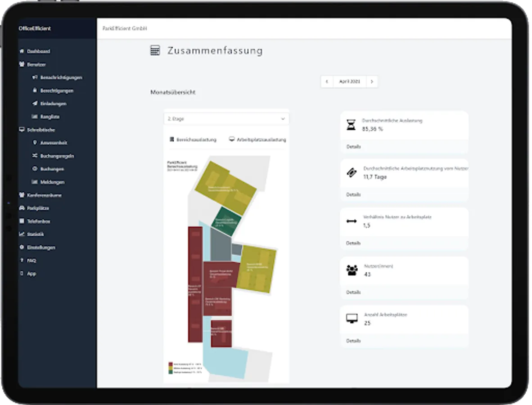Click the Einstellungen gear icon
This screenshot has width=532, height=405.
(22, 247)
